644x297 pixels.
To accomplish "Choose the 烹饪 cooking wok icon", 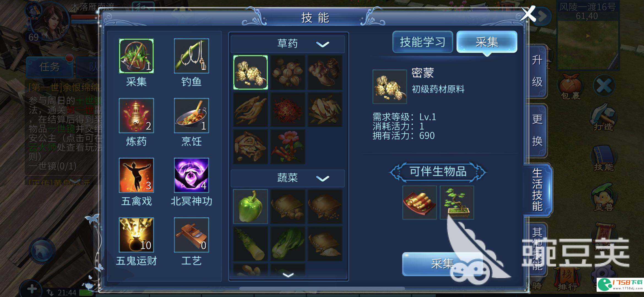I will [x=191, y=116].
